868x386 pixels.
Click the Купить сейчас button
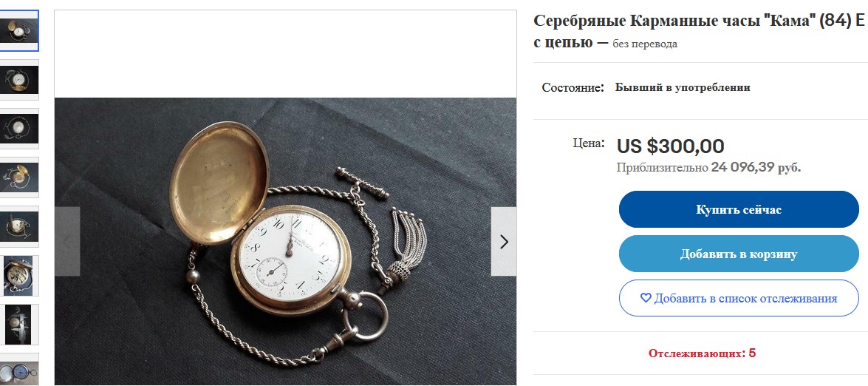[x=739, y=209]
